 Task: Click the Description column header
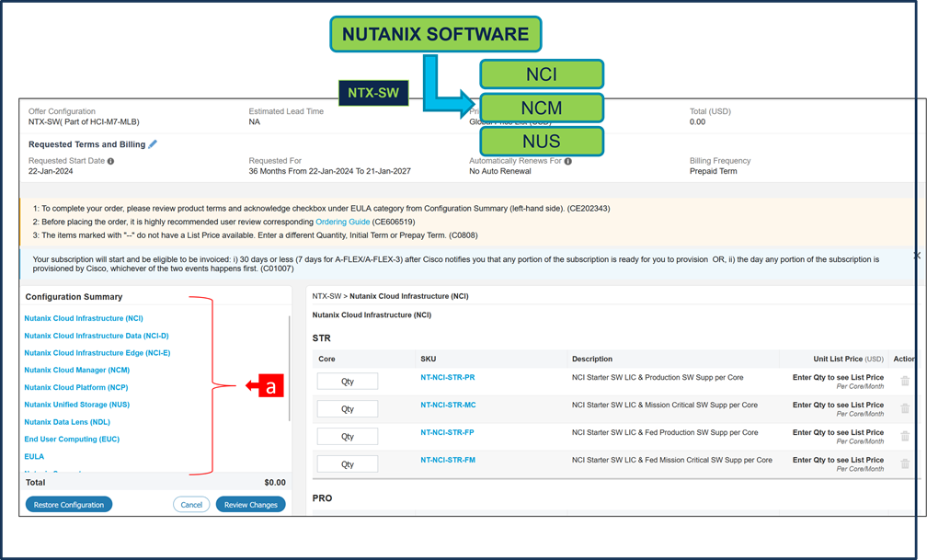click(x=592, y=359)
